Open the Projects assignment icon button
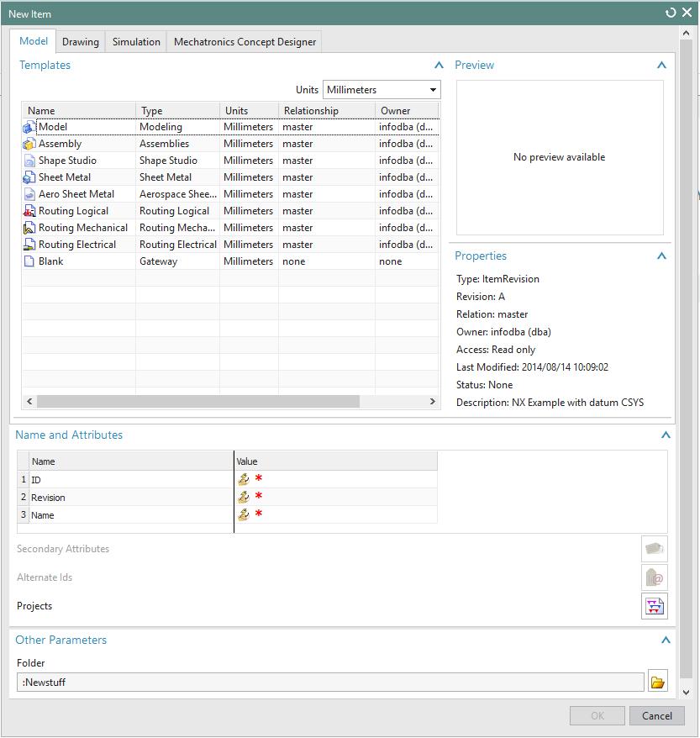This screenshot has height=738, width=700. tap(655, 606)
